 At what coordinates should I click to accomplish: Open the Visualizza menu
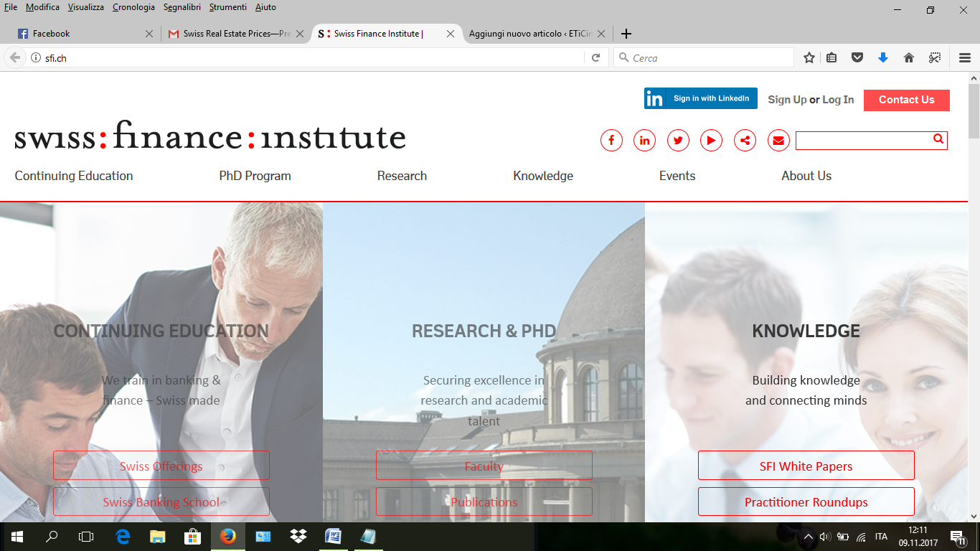coord(86,7)
